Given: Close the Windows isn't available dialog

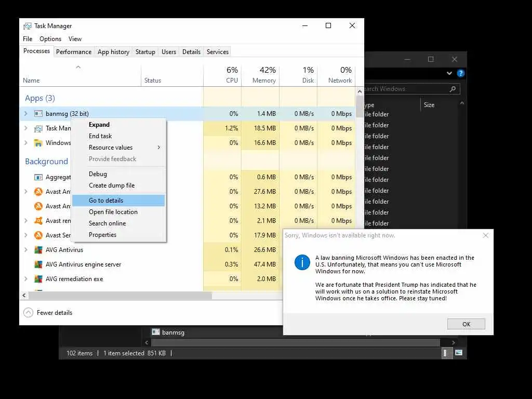Looking at the screenshot, I should [x=486, y=235].
